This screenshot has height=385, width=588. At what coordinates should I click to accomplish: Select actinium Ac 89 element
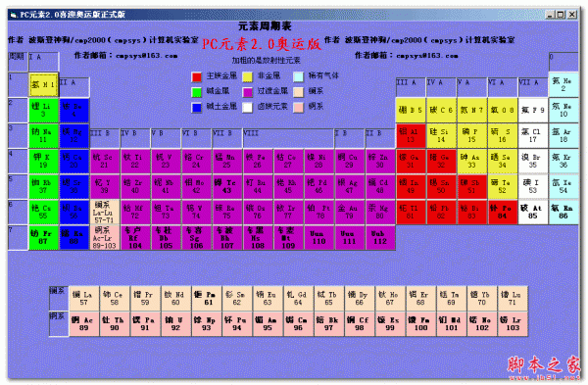coord(84,324)
